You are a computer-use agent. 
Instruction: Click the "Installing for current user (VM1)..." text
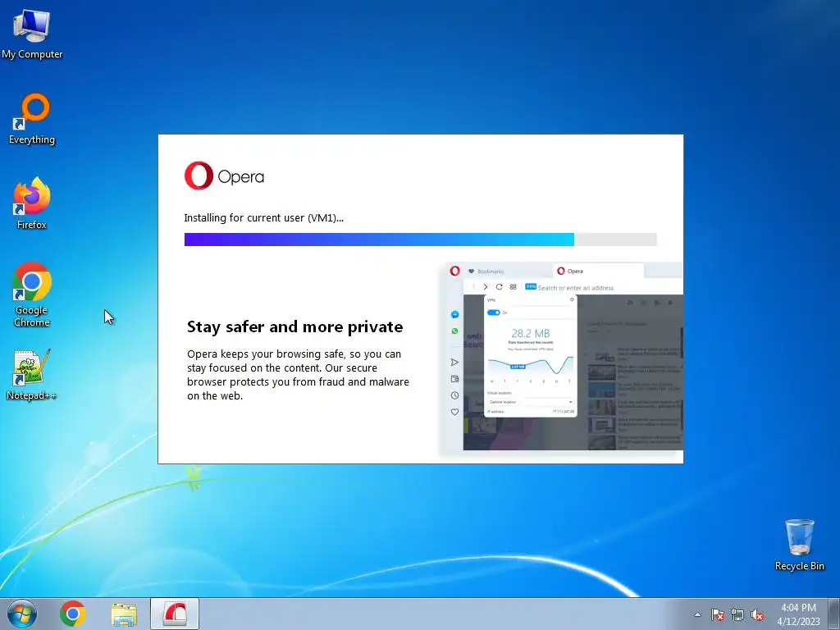(x=263, y=218)
